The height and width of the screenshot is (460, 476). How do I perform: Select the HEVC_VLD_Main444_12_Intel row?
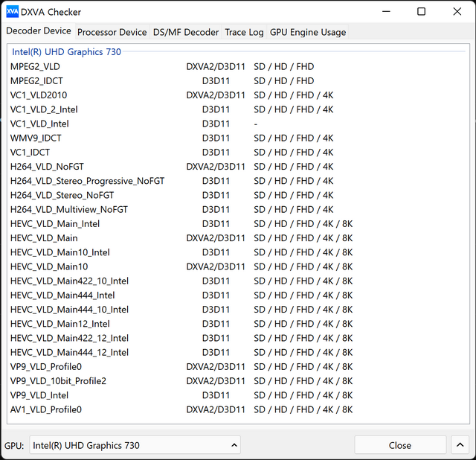238,352
